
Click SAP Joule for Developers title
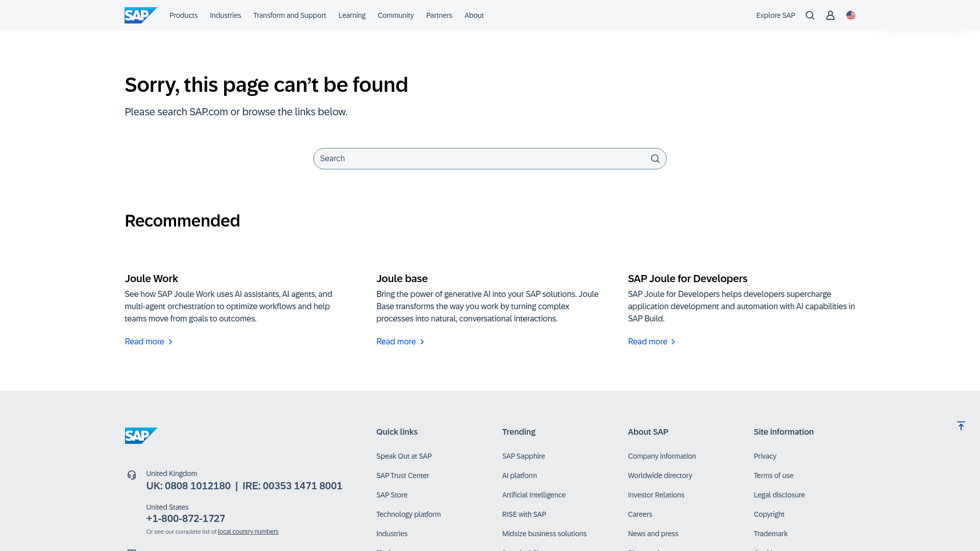[688, 279]
